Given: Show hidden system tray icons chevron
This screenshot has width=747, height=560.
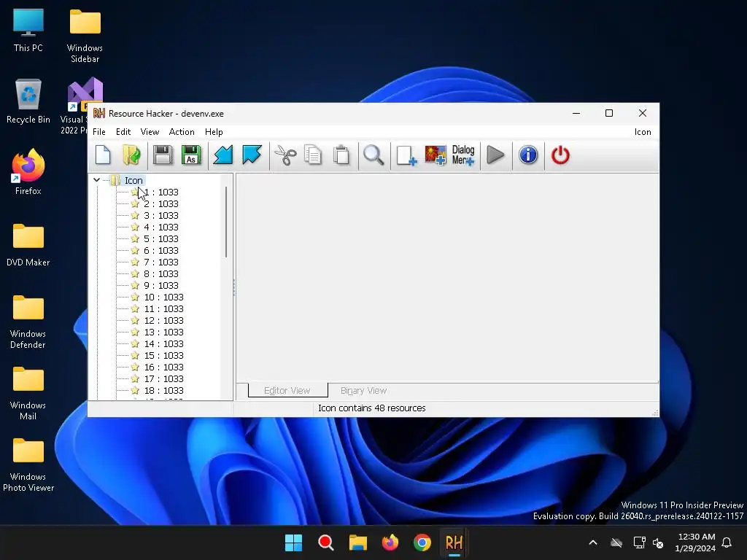Looking at the screenshot, I should pos(593,542).
